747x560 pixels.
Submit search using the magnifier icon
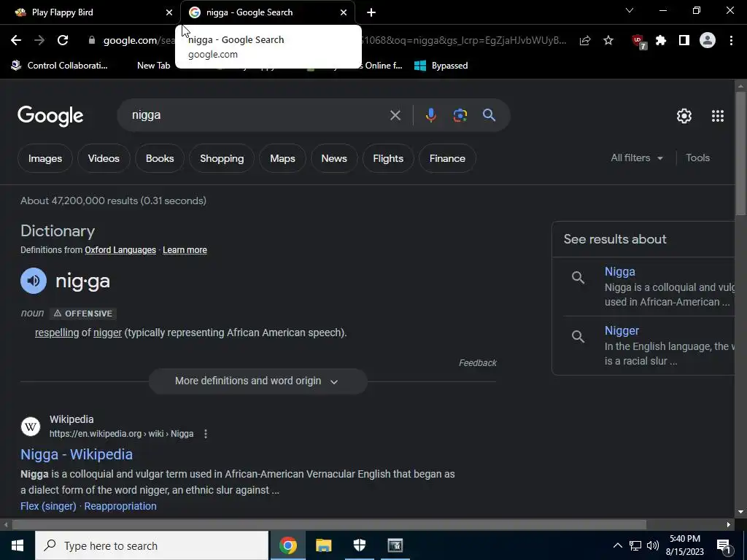(x=489, y=114)
